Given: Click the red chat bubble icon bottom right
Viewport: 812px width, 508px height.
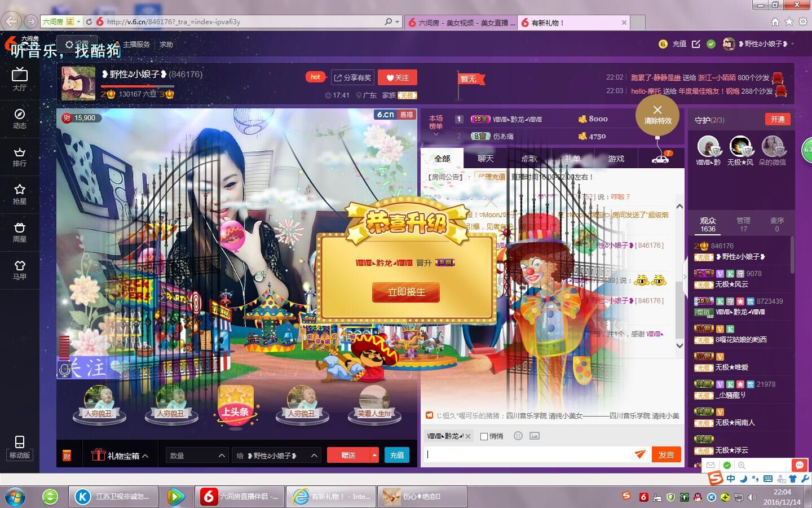Looking at the screenshot, I should point(799,465).
